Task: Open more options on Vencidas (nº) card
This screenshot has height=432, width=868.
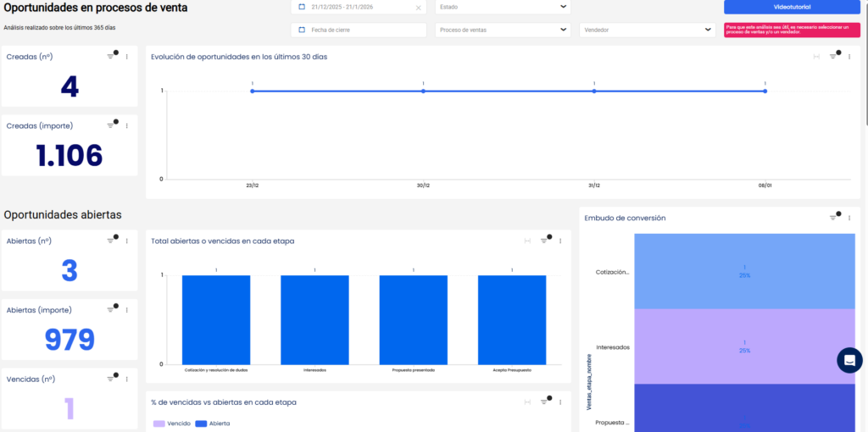Action: (126, 379)
